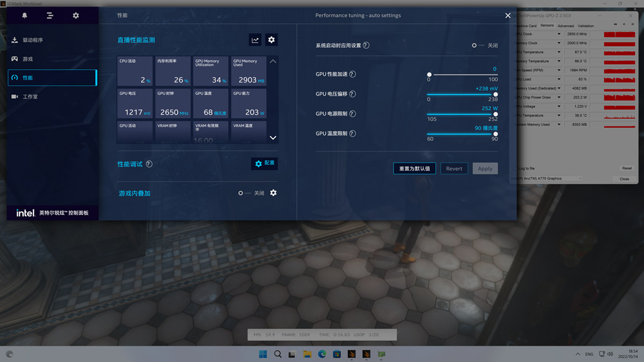Screen dimensions: 644x362
Task: Click the 重置为默认值 button
Action: coord(414,168)
